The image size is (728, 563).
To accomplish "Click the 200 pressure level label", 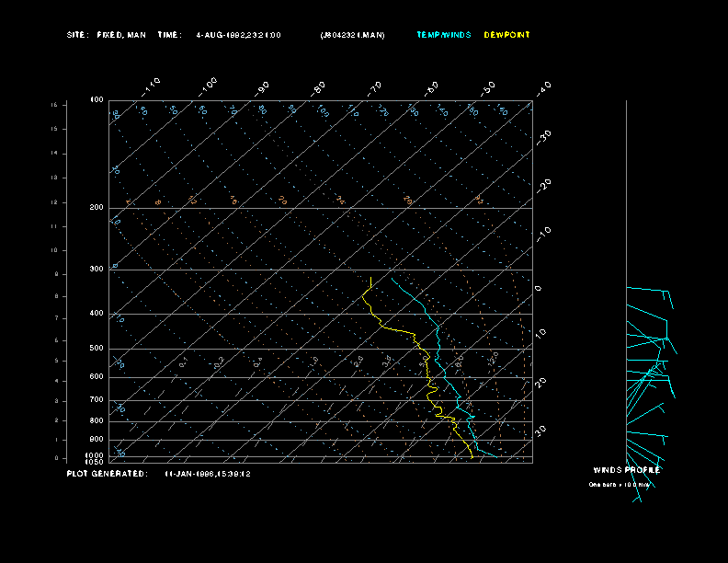I will pos(97,207).
